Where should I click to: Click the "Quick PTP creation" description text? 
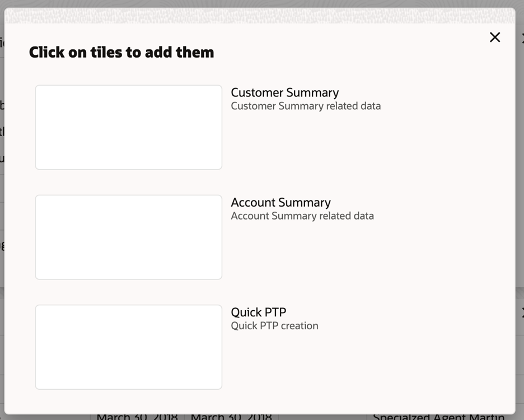(x=274, y=326)
